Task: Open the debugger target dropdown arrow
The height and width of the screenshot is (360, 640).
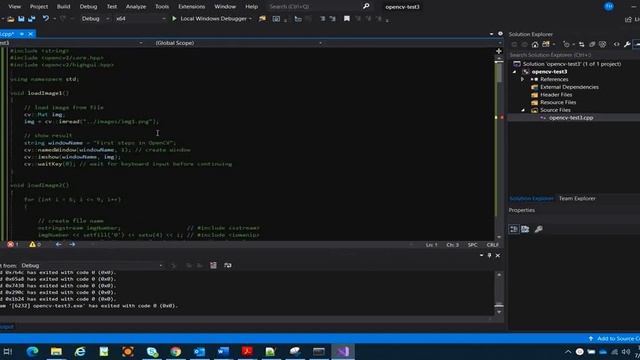Action: pyautogui.click(x=250, y=19)
